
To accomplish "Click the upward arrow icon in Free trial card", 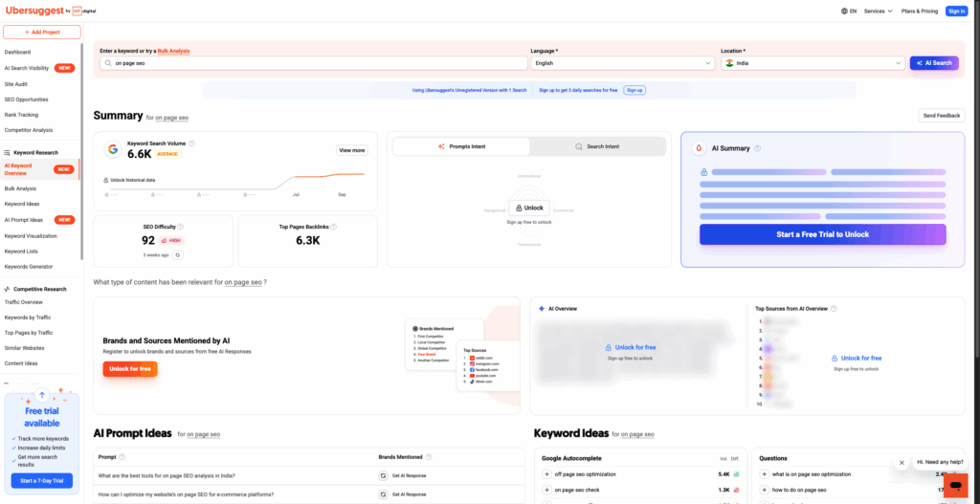I will 42,395.
